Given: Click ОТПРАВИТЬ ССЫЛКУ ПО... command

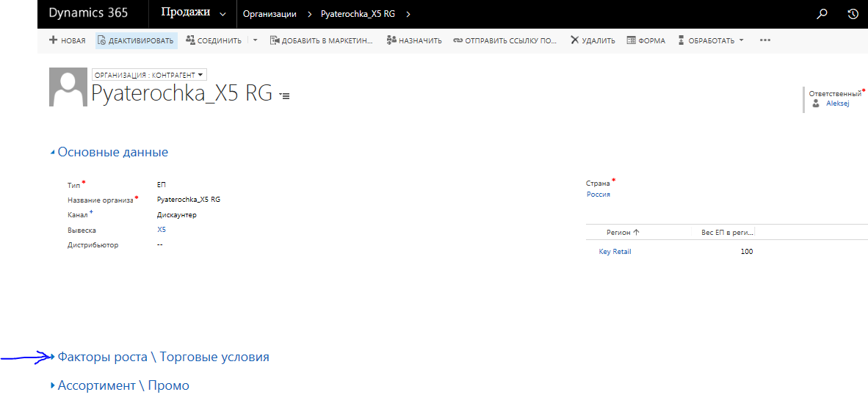Looking at the screenshot, I should [504, 40].
